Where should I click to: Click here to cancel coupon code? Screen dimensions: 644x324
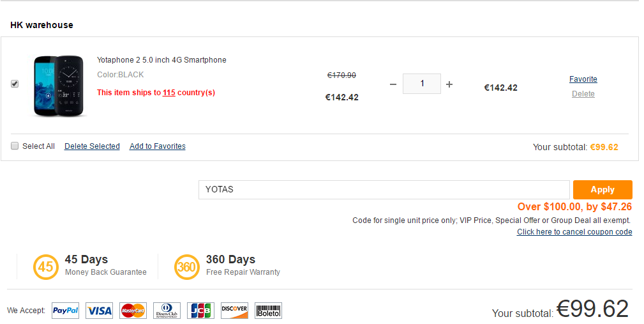click(x=574, y=232)
